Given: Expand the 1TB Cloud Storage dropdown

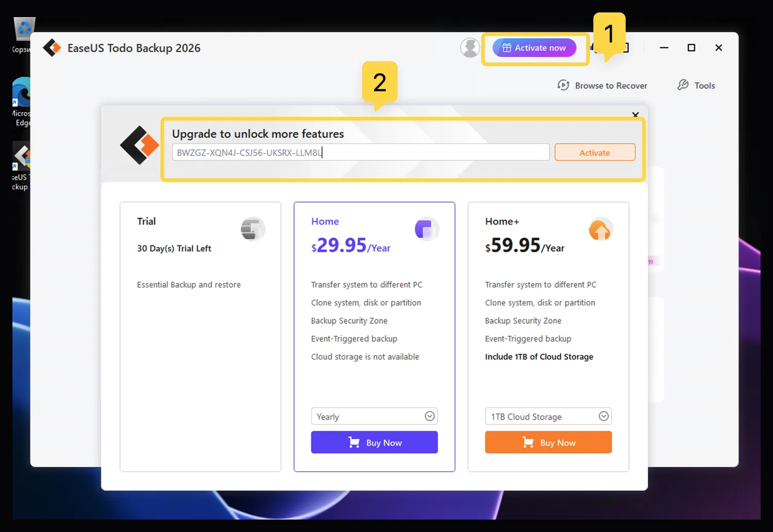Looking at the screenshot, I should point(548,417).
